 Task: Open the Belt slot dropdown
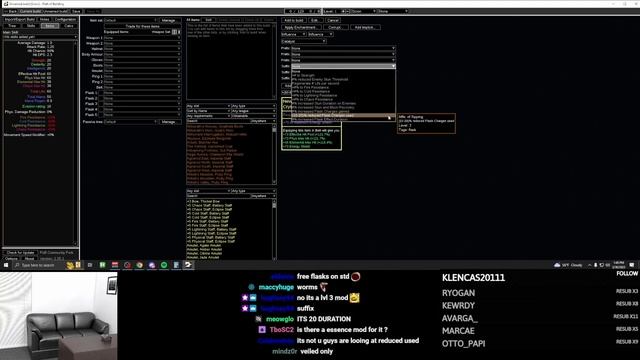click(x=142, y=87)
